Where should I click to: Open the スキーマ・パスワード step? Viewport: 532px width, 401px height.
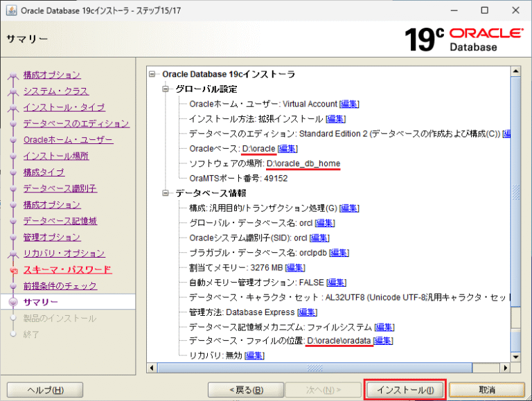tap(67, 269)
